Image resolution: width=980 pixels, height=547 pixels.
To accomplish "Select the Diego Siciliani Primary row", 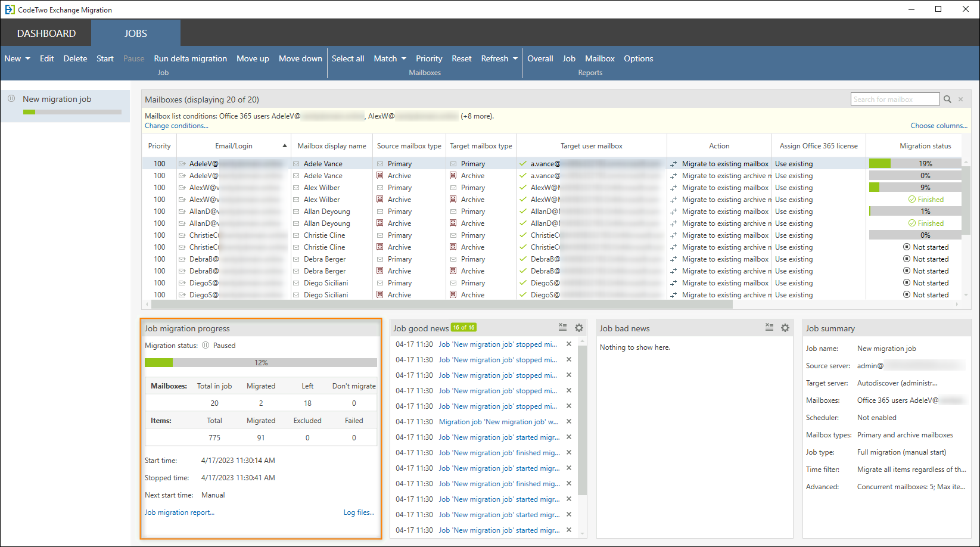I will (551, 282).
